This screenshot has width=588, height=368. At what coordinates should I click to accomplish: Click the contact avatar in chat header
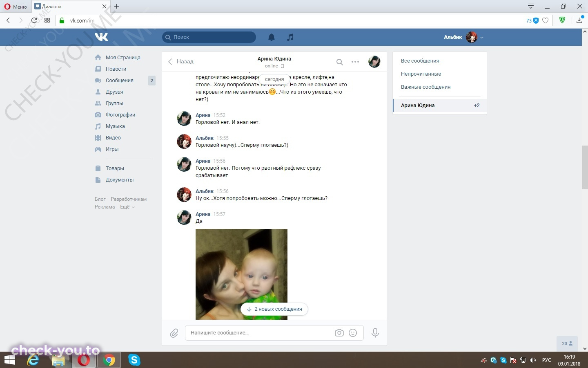pos(374,62)
